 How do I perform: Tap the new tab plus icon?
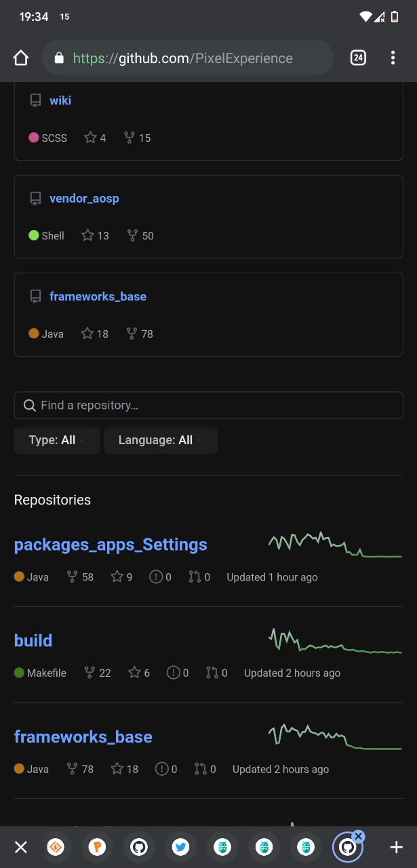(x=397, y=847)
